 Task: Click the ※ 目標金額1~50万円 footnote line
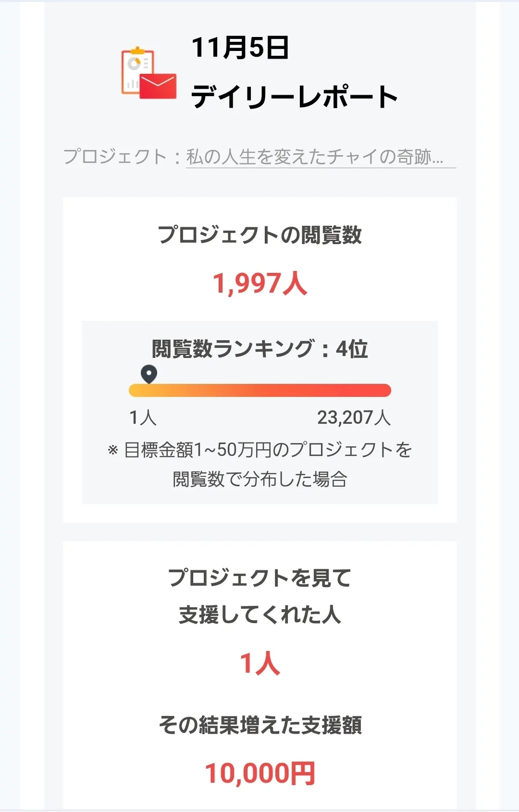pyautogui.click(x=260, y=450)
